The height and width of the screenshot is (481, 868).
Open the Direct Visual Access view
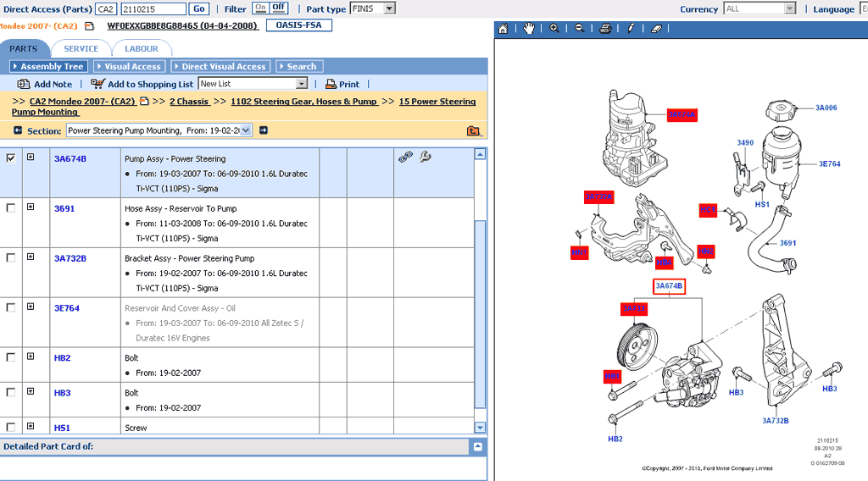pyautogui.click(x=220, y=66)
